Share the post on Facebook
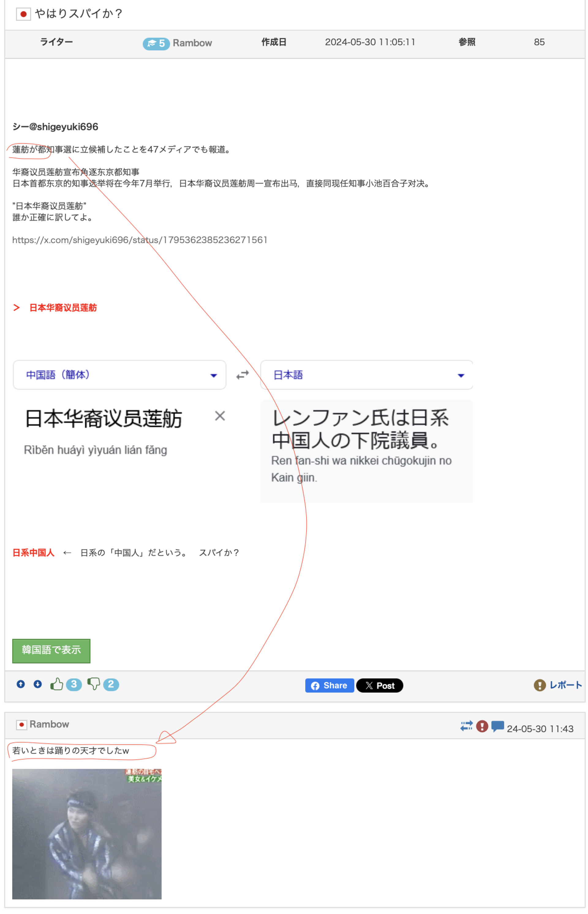This screenshot has height=914, width=588. pos(329,685)
